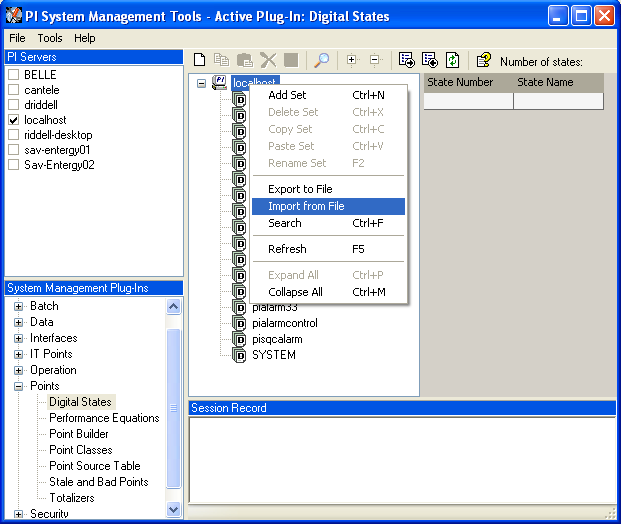Image resolution: width=622 pixels, height=525 pixels.
Task: Expand the Batch plug-in node
Action: (18, 306)
